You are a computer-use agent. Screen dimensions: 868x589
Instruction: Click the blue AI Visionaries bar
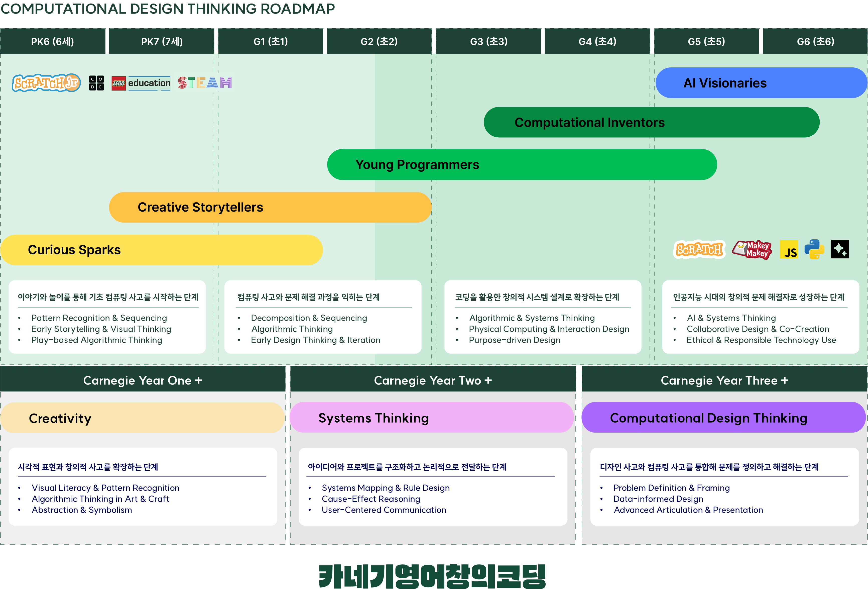(x=761, y=83)
